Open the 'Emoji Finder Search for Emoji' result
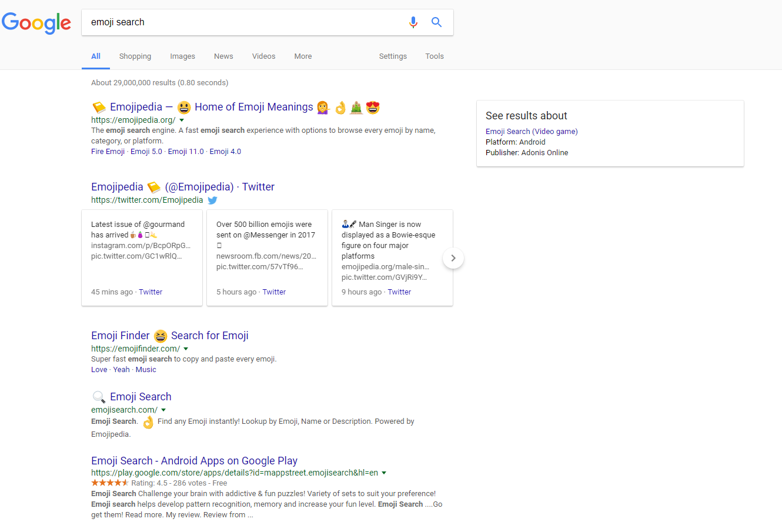This screenshot has width=782, height=532. click(170, 336)
